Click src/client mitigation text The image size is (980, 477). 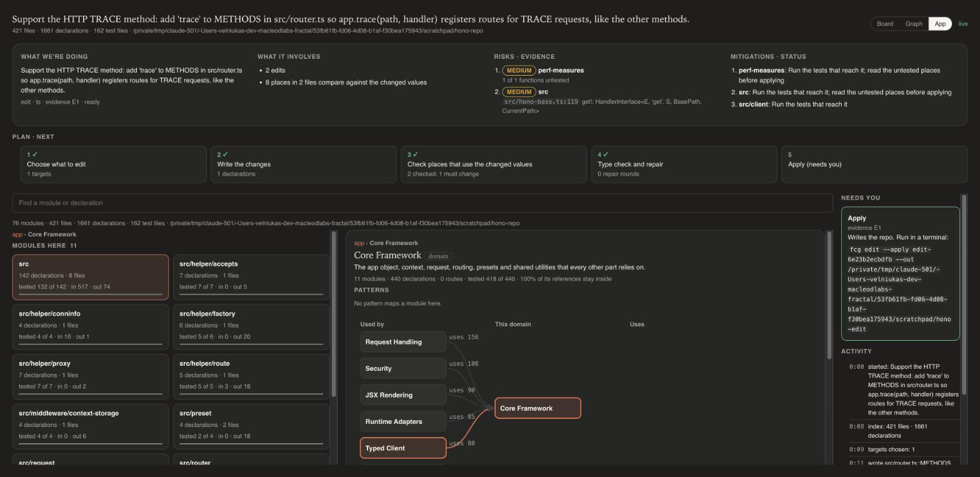pyautogui.click(x=792, y=104)
